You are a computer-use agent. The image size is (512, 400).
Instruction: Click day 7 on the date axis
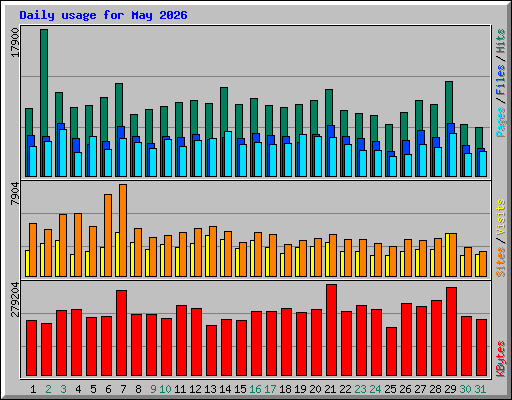pyautogui.click(x=123, y=389)
